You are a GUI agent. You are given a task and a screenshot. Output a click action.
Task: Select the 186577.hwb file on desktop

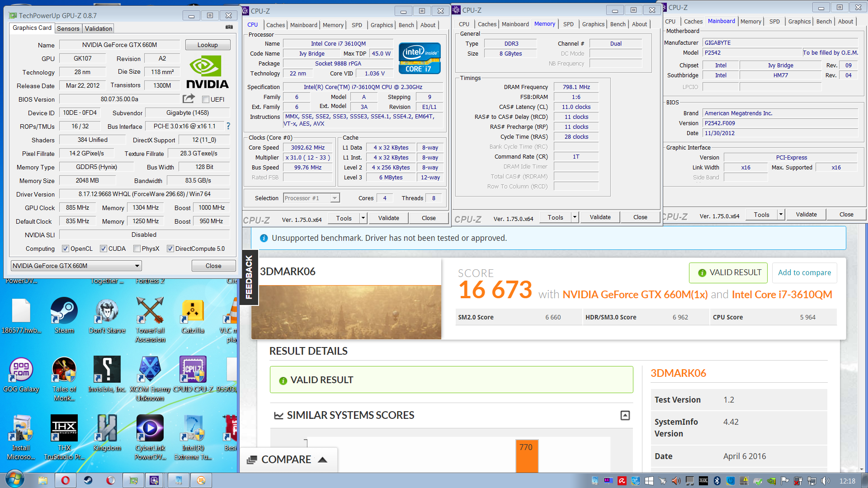[21, 315]
